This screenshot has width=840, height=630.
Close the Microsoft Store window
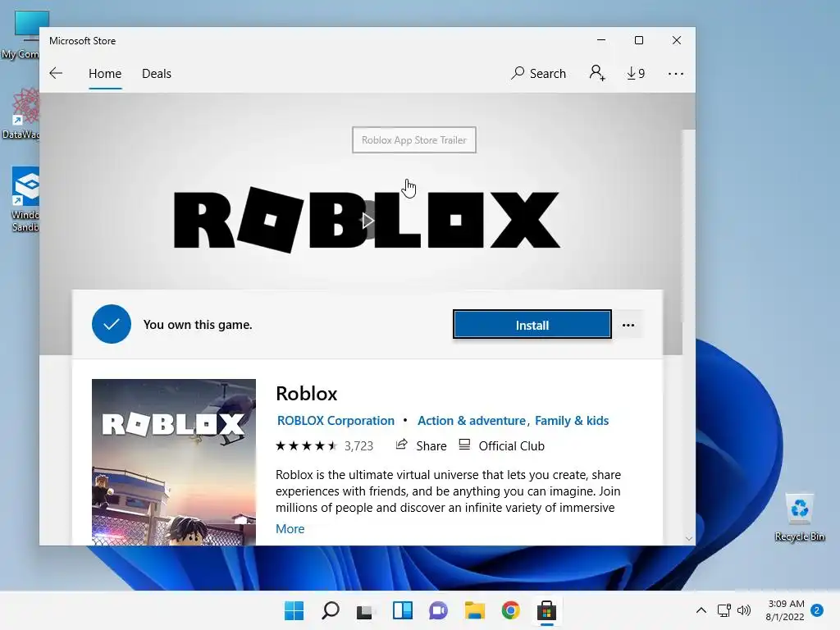click(x=677, y=40)
